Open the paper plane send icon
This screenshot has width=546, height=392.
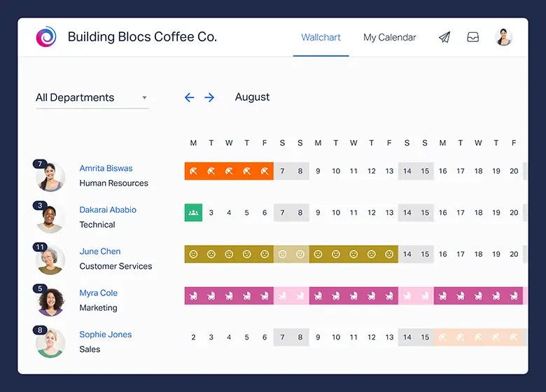pyautogui.click(x=444, y=38)
